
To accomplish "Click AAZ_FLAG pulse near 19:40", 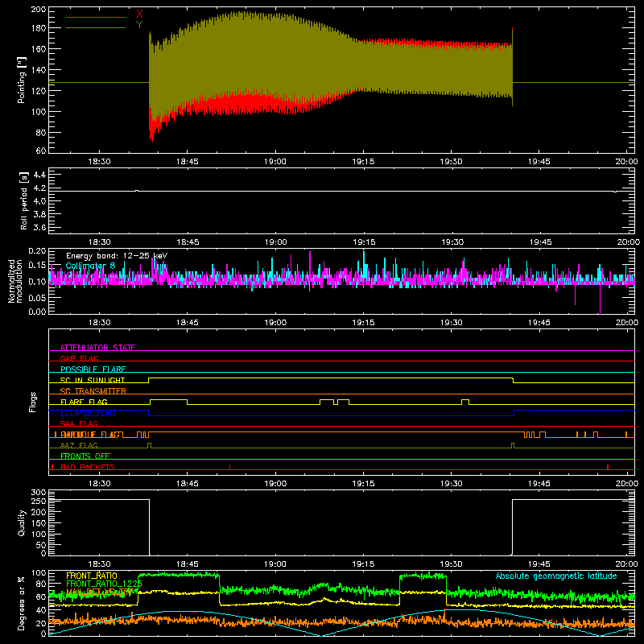I will point(513,446).
